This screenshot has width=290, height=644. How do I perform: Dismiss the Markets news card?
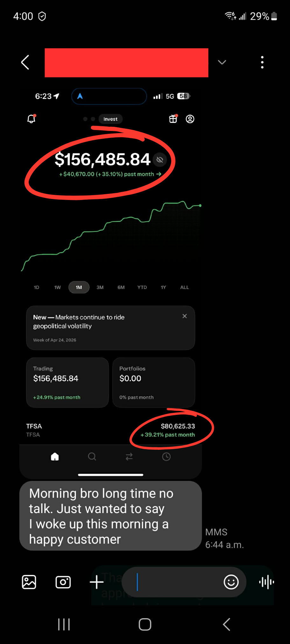click(x=185, y=316)
